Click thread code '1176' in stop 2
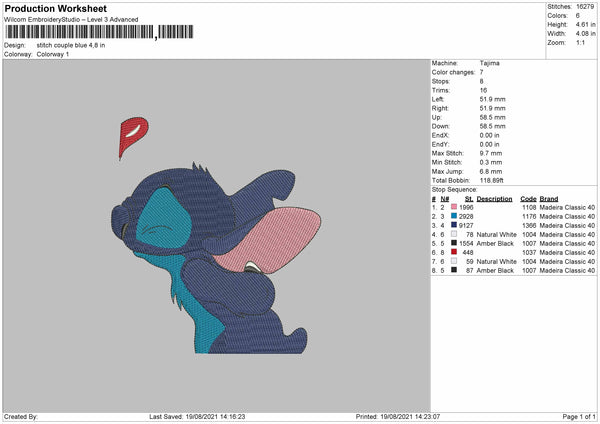This screenshot has width=600, height=424. click(x=529, y=217)
